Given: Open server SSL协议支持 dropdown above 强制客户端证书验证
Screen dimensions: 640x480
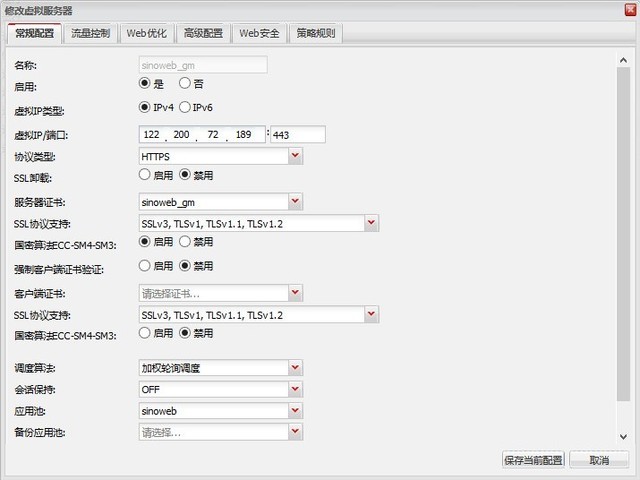Looking at the screenshot, I should click(x=371, y=223).
